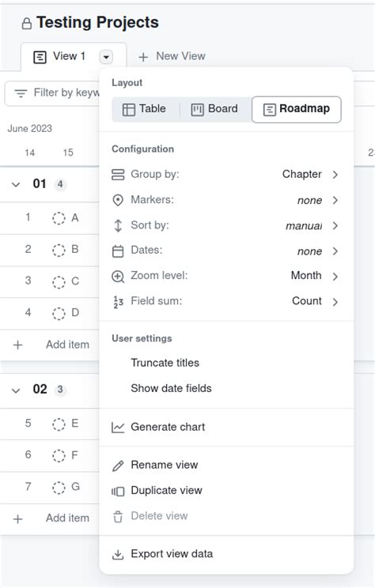Switch the layout to Board
Viewport: 375px width, 588px height.
214,109
